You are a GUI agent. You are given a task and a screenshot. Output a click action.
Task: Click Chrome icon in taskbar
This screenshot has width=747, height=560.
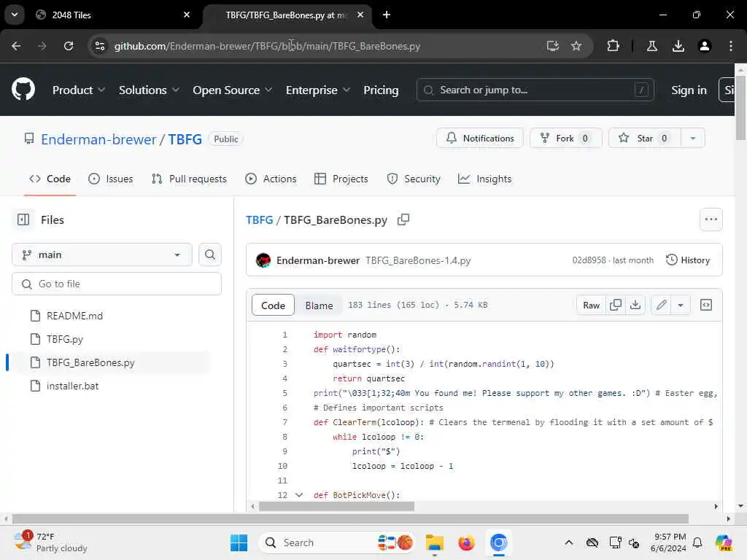[498, 542]
